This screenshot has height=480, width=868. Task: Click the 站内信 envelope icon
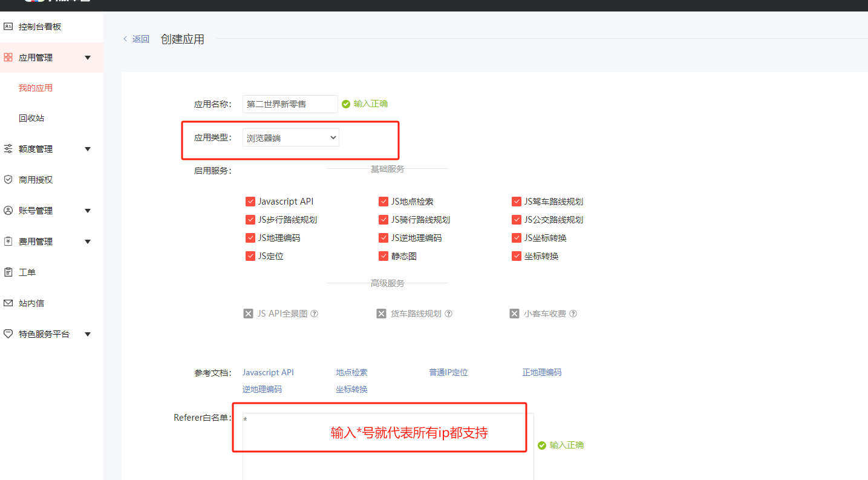8,303
